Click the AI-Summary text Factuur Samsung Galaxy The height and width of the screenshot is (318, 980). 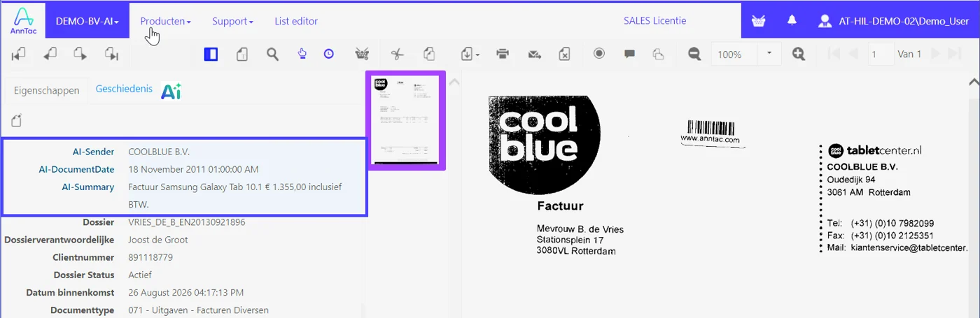pyautogui.click(x=235, y=196)
